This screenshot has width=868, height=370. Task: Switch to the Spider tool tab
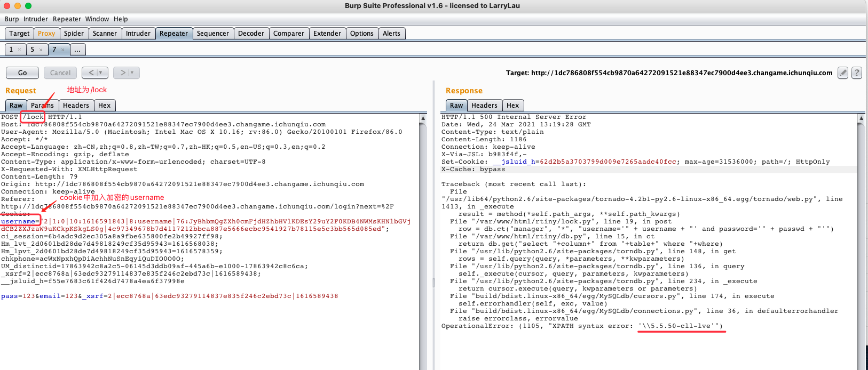pos(74,34)
